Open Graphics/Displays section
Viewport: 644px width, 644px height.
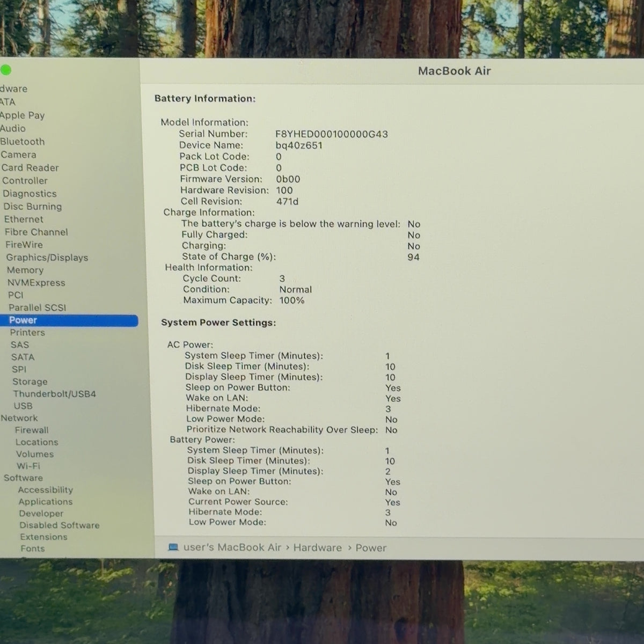coord(47,258)
